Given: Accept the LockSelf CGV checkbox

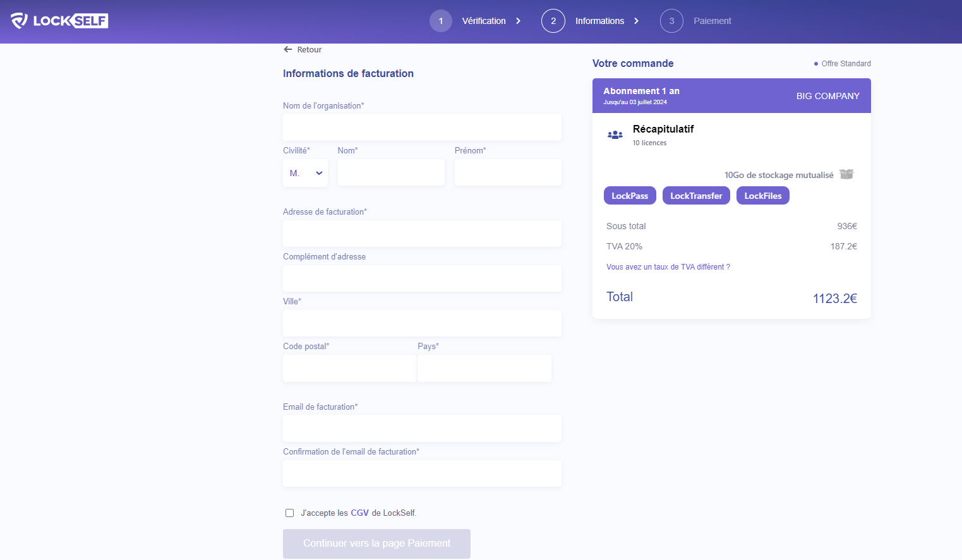Looking at the screenshot, I should (x=289, y=513).
